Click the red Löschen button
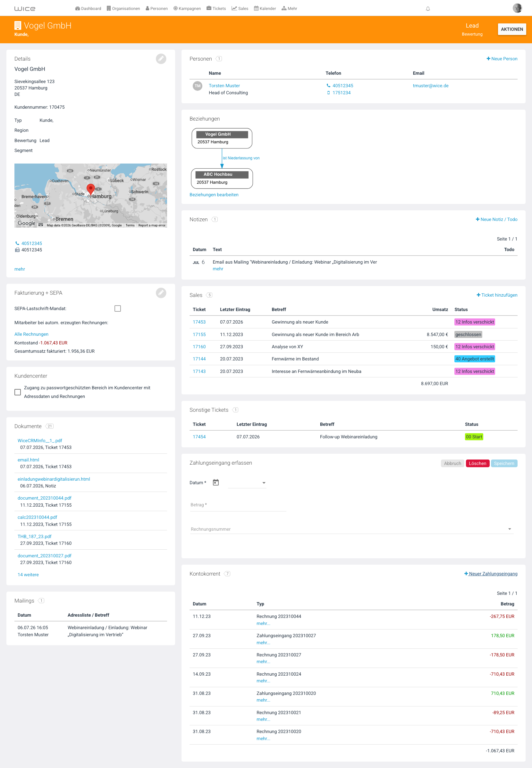 pos(477,463)
